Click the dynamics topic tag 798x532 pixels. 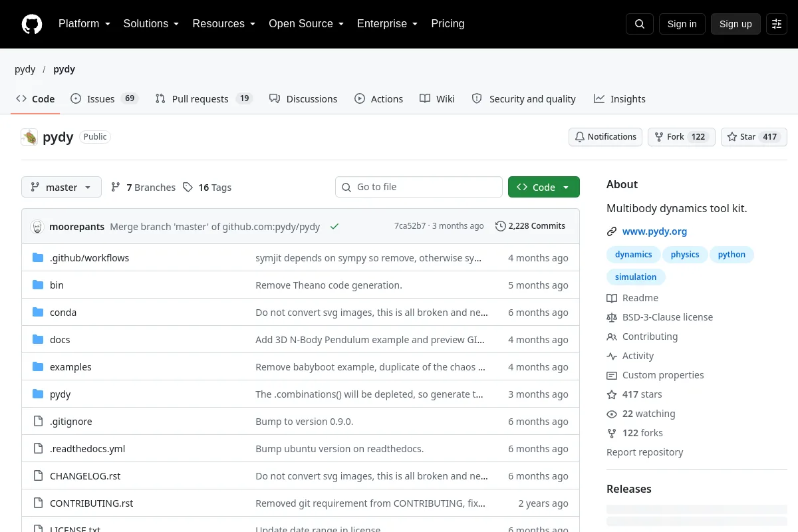pyautogui.click(x=633, y=255)
